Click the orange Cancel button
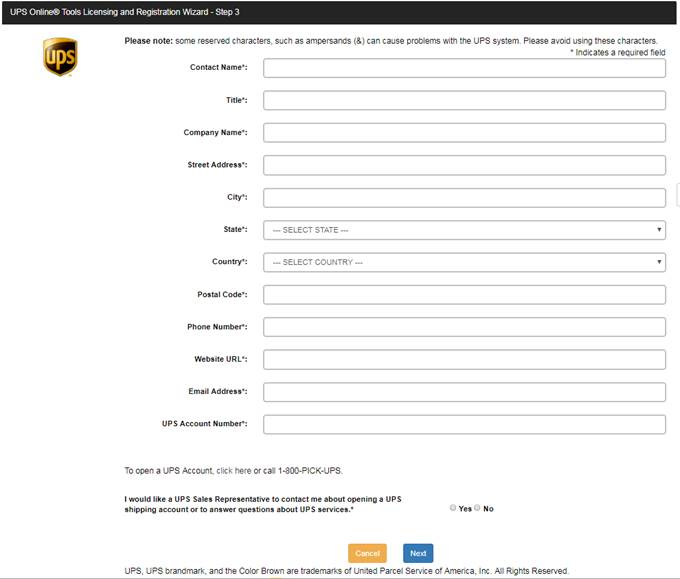Image resolution: width=680 pixels, height=579 pixels. (x=367, y=553)
